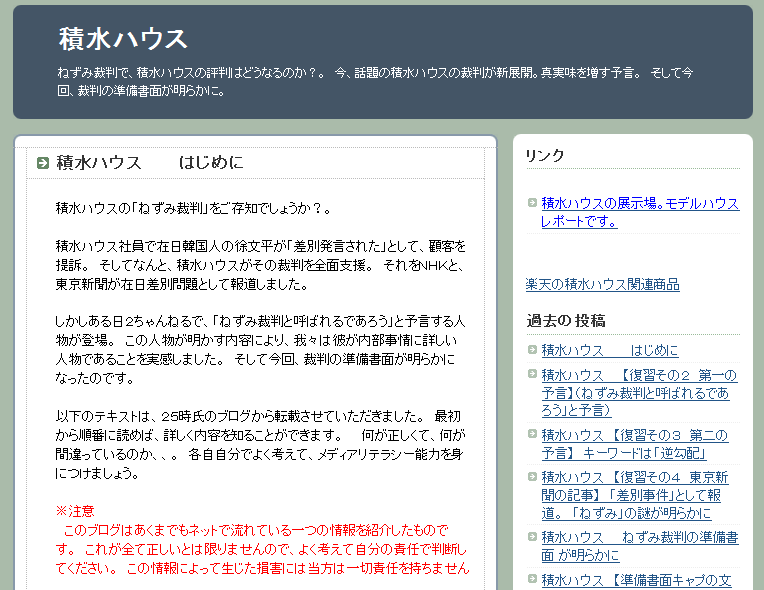Click the 過去の投稿 sidebar heading
Viewport: 764px width, 590px height.
(x=566, y=321)
